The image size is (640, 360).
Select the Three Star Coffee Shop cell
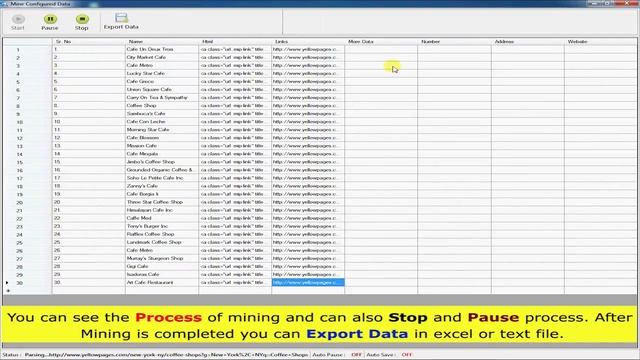pyautogui.click(x=162, y=202)
